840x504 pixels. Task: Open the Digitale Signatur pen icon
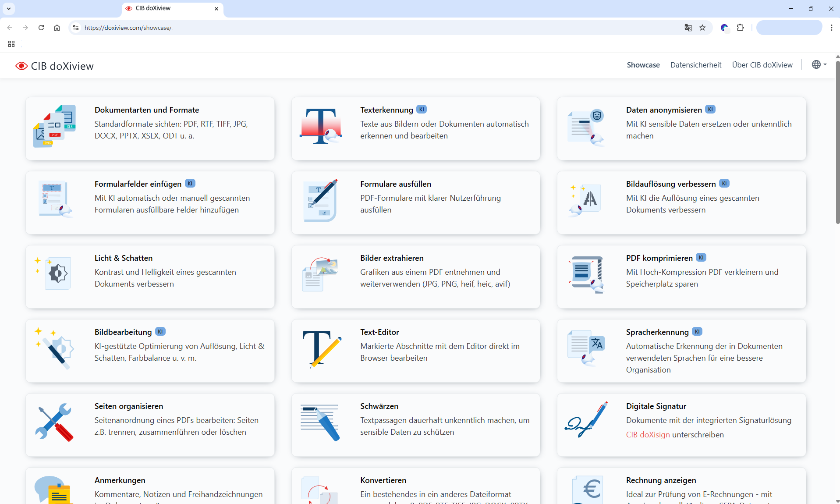tap(586, 420)
